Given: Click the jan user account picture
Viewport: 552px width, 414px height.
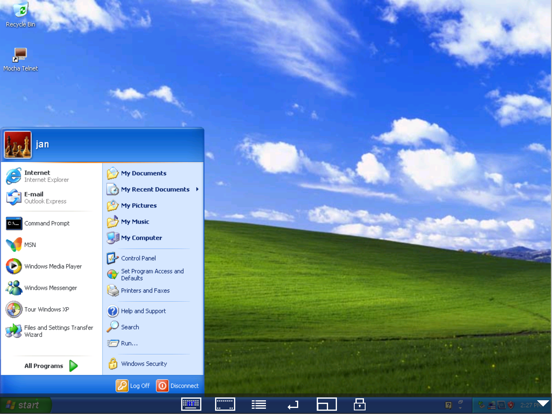Looking at the screenshot, I should point(18,145).
